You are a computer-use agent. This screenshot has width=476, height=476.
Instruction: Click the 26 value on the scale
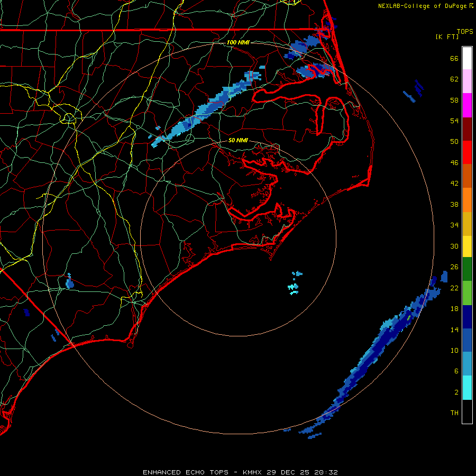[454, 267]
